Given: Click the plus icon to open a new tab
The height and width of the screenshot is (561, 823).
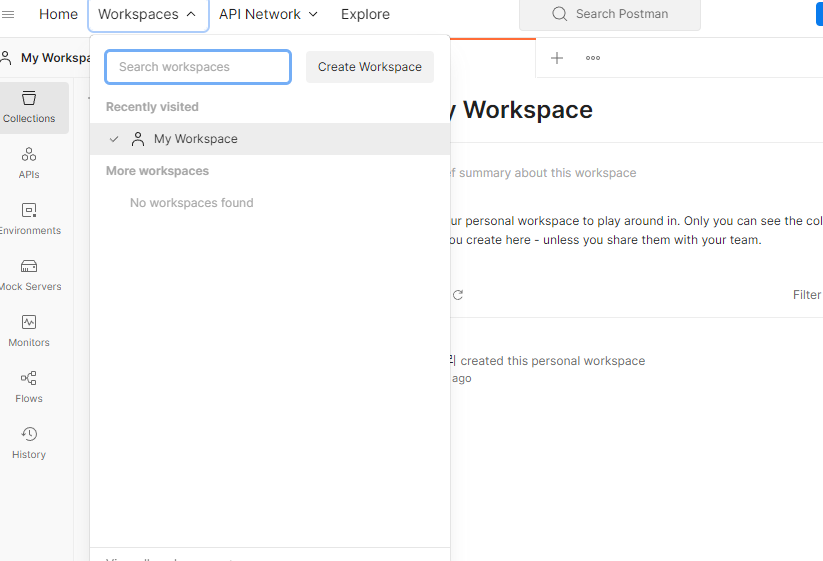Looking at the screenshot, I should (557, 58).
